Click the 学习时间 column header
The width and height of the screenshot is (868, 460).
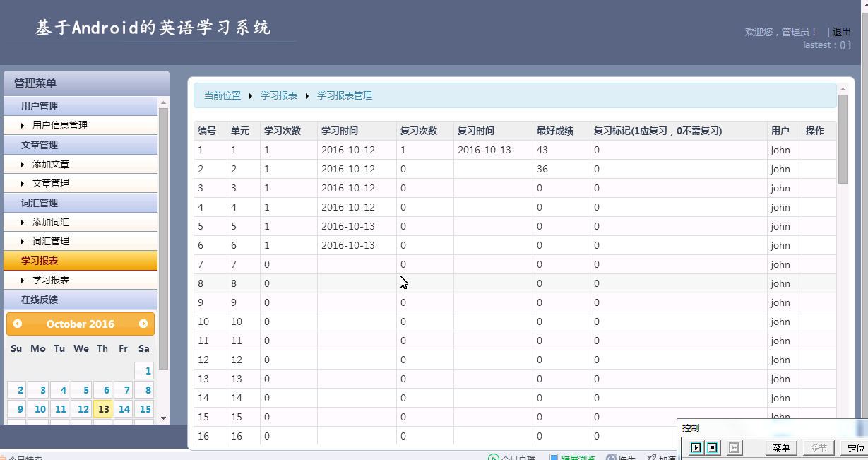click(x=357, y=131)
